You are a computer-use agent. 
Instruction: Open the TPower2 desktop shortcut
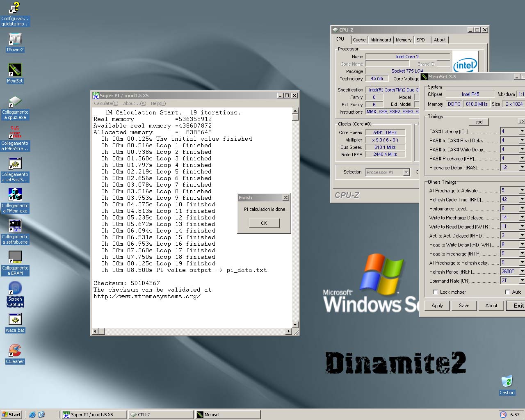[x=15, y=43]
